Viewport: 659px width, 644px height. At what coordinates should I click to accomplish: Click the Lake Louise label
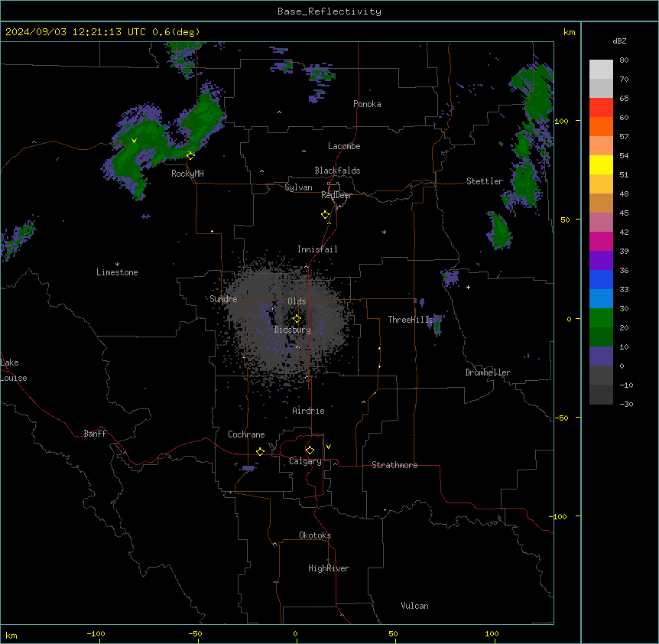[x=14, y=370]
